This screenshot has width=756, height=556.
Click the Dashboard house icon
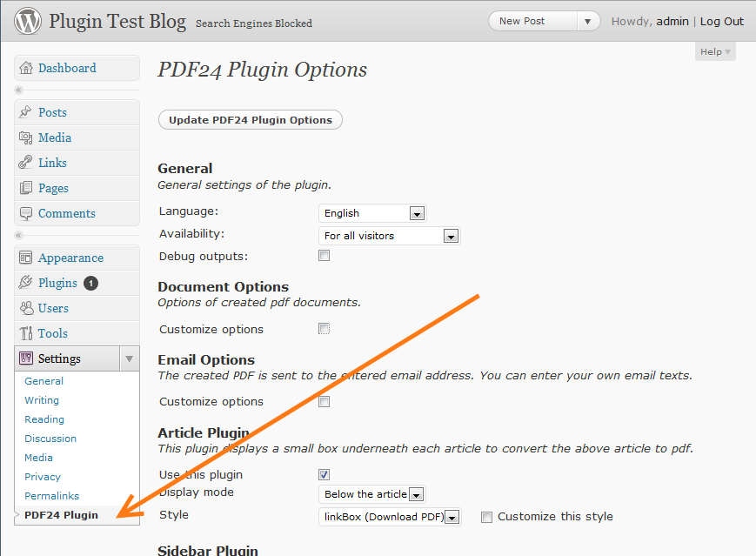coord(26,68)
